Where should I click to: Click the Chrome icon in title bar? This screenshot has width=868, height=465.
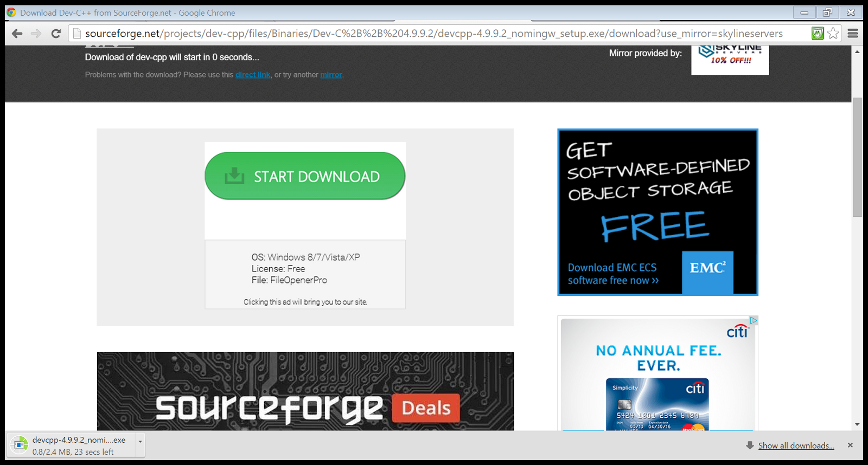pos(11,12)
